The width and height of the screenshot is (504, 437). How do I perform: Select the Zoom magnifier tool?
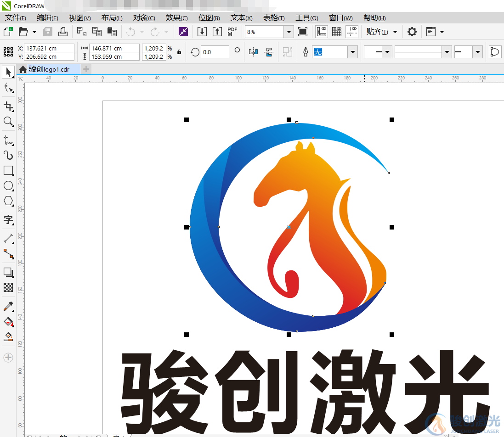8,122
